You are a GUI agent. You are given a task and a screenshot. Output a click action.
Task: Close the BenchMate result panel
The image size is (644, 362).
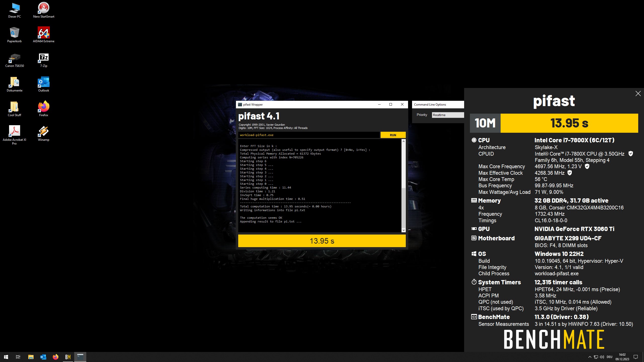pyautogui.click(x=638, y=94)
